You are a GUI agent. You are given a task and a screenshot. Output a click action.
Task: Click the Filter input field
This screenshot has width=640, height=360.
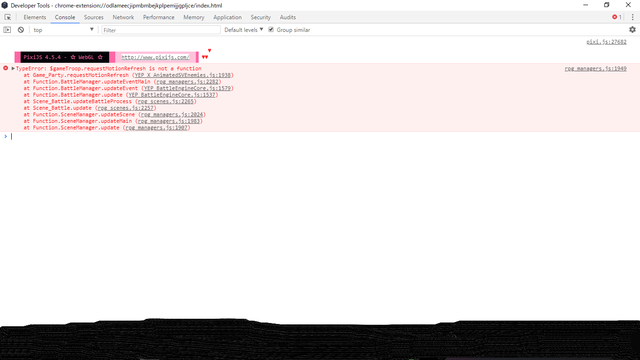point(161,30)
